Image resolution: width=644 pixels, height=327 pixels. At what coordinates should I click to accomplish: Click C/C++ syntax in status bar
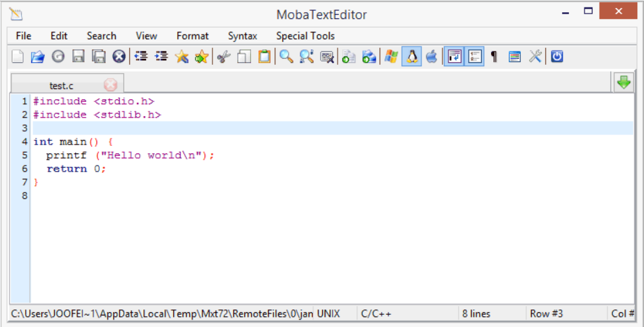376,314
